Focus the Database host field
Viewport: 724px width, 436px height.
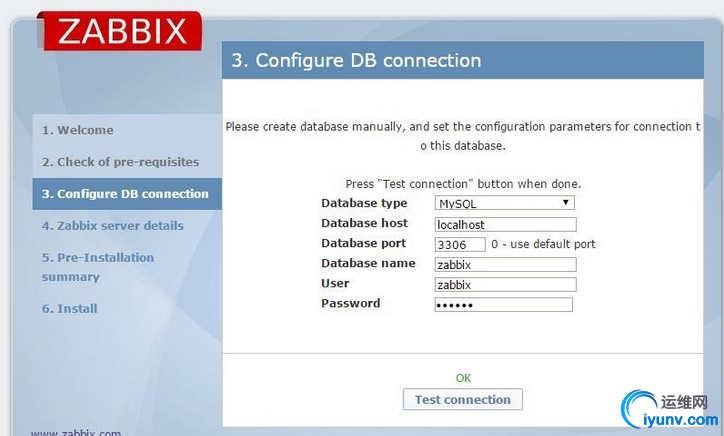506,224
